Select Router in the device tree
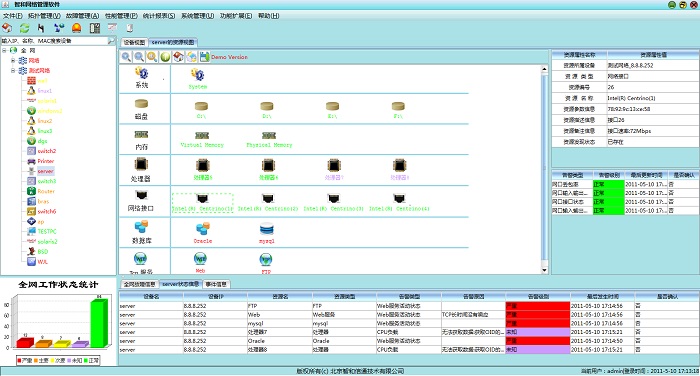This screenshot has width=700, height=376. pyautogui.click(x=46, y=191)
